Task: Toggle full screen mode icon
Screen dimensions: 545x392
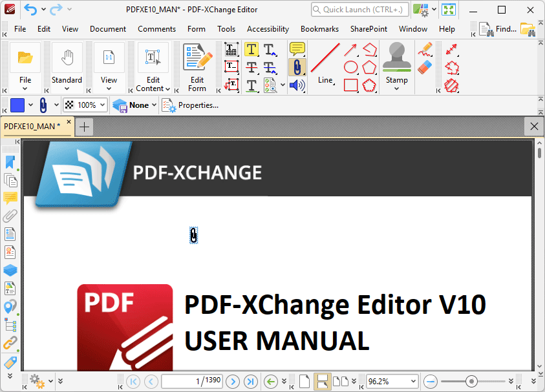Action: [449, 10]
